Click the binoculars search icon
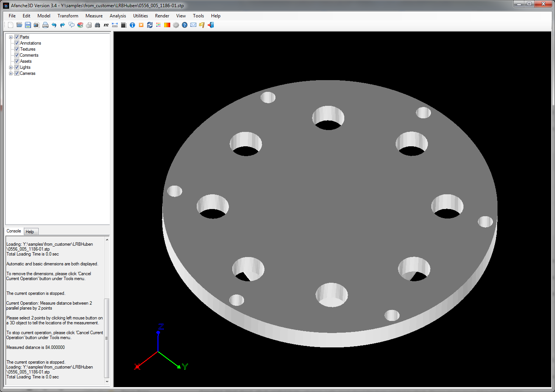The height and width of the screenshot is (392, 555). pos(97,25)
